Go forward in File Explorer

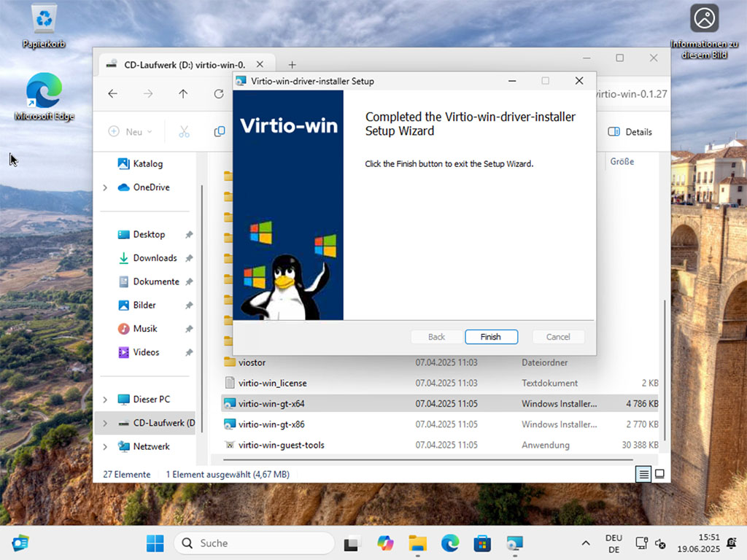click(x=148, y=94)
